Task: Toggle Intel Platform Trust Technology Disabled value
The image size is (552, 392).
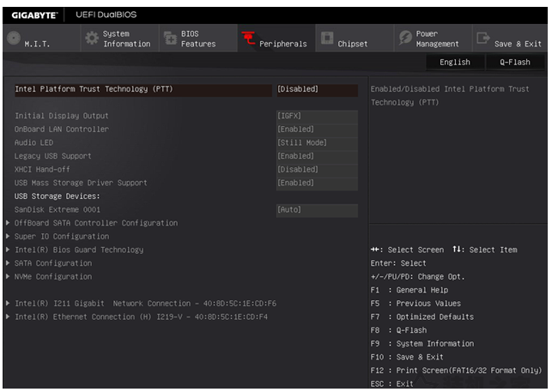Action: [316, 89]
